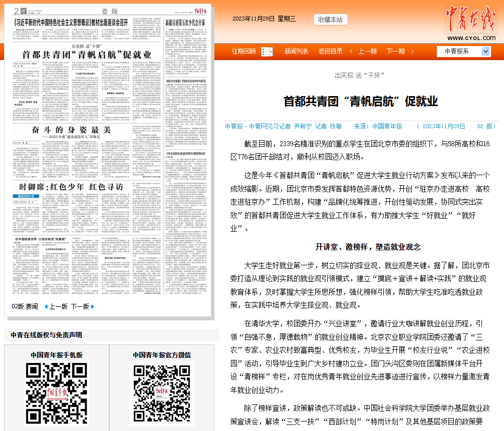
Task: Click the 首都共青团 headline on the newspaper page
Action: tap(86, 54)
